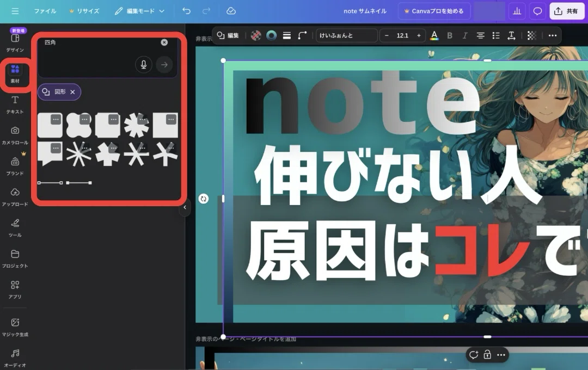Remove the 図形 filter chip
Screen dimensions: 588x370
point(73,92)
